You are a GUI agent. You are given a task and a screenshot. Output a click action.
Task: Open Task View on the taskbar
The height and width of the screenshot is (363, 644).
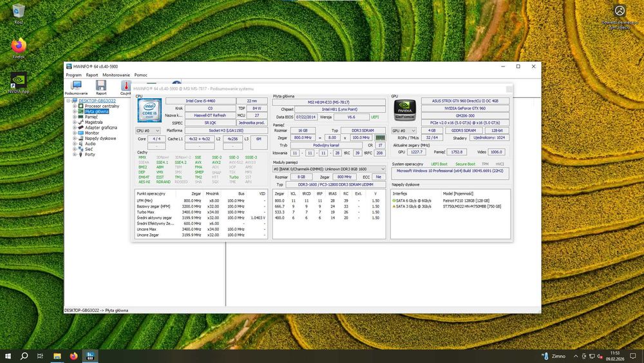[40, 356]
